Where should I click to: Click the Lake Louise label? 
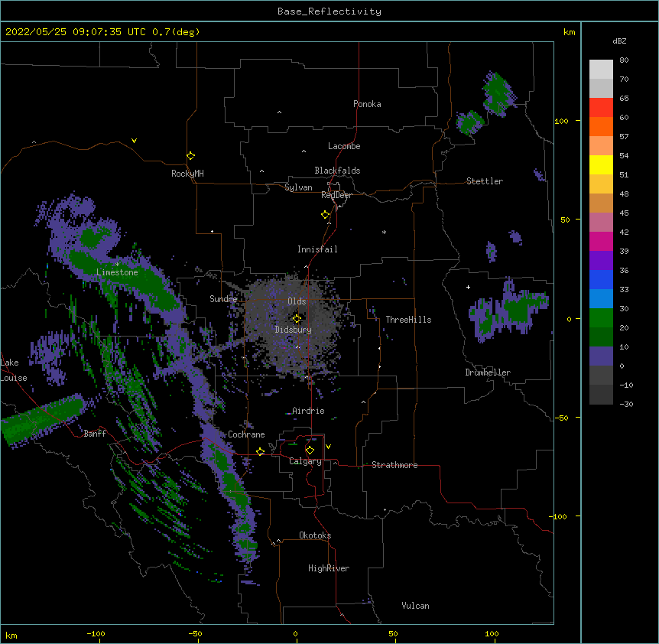pos(14,370)
